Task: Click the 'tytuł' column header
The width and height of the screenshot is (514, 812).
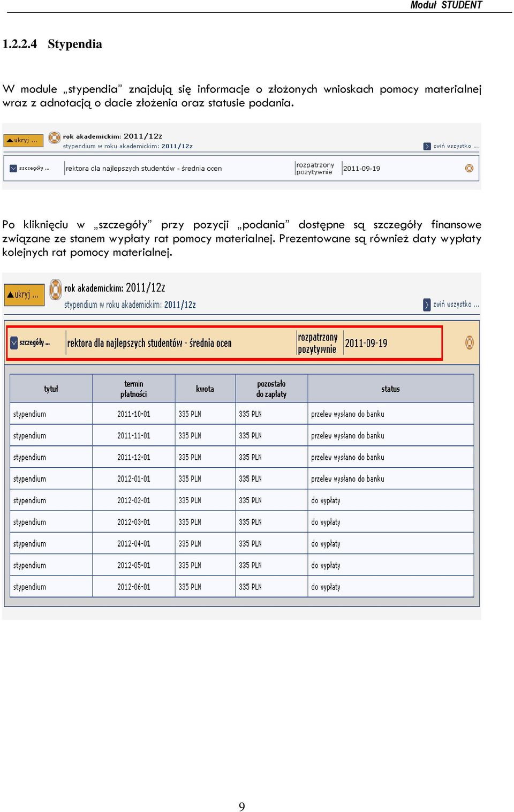Action: pos(51,389)
